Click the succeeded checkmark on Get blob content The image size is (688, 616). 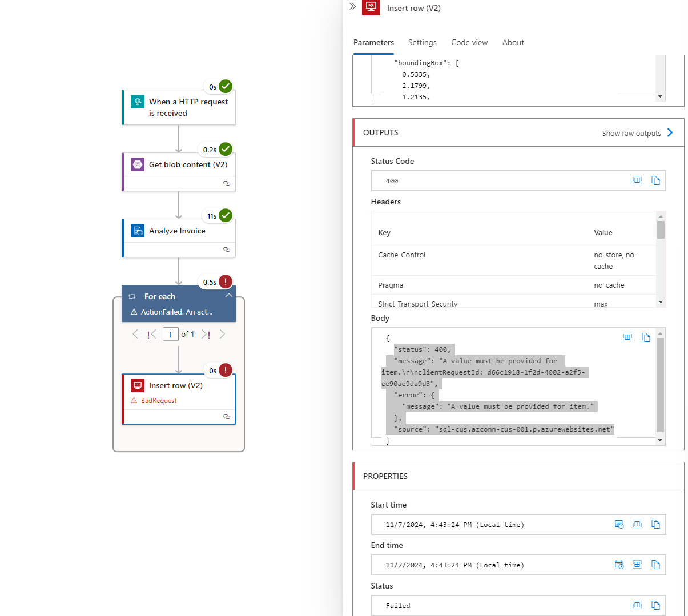(226, 149)
